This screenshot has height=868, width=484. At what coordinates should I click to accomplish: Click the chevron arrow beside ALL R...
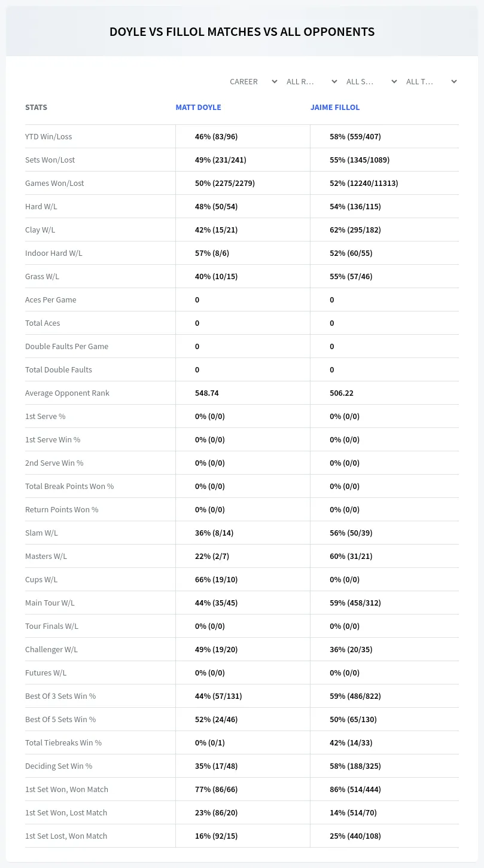pyautogui.click(x=334, y=81)
